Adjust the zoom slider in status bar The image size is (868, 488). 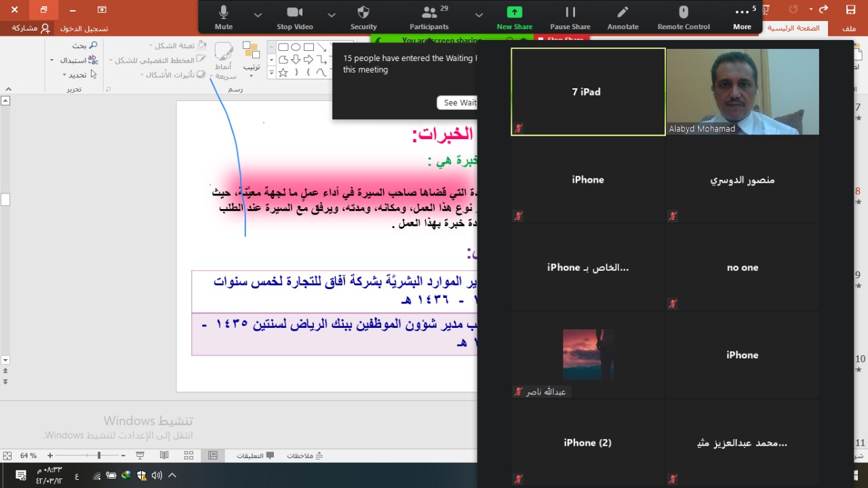pyautogui.click(x=99, y=455)
